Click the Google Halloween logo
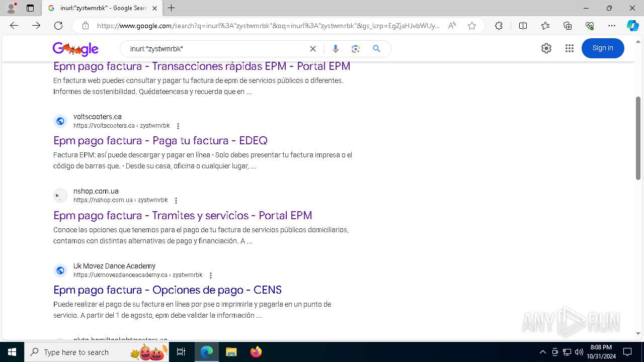Image resolution: width=644 pixels, height=362 pixels. tap(75, 49)
